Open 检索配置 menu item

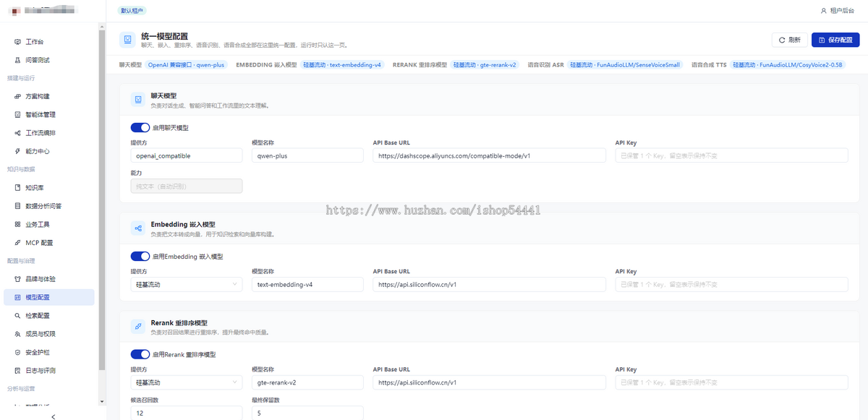(x=49, y=316)
